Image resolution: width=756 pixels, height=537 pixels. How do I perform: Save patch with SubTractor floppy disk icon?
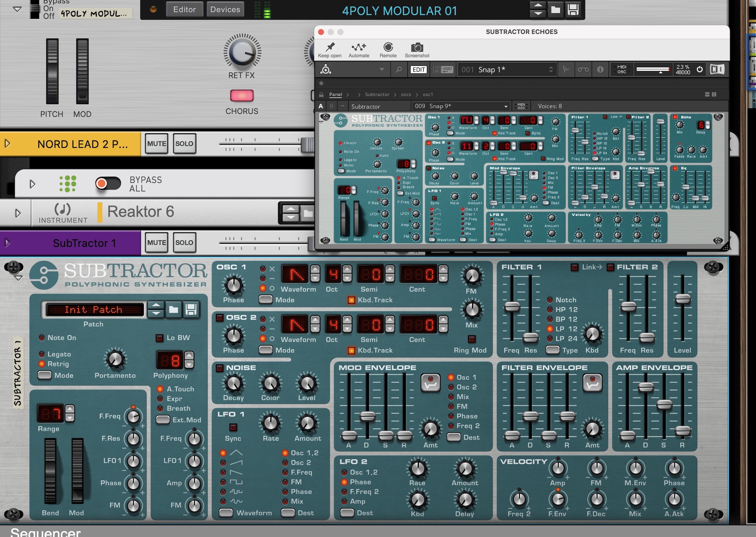191,309
